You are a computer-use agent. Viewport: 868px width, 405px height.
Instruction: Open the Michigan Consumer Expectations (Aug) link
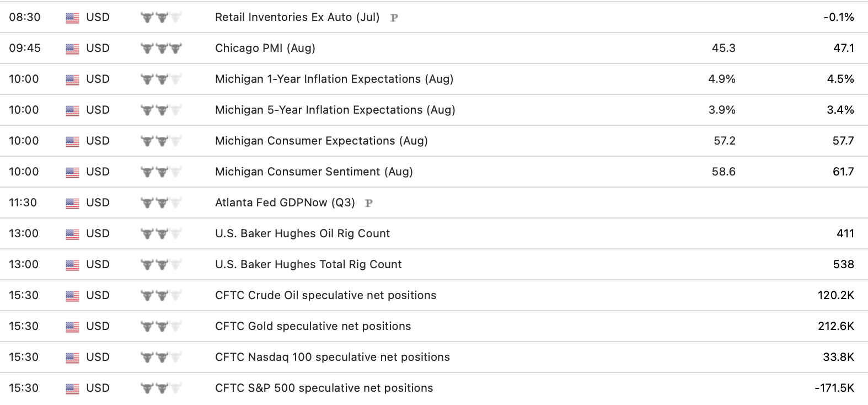322,141
